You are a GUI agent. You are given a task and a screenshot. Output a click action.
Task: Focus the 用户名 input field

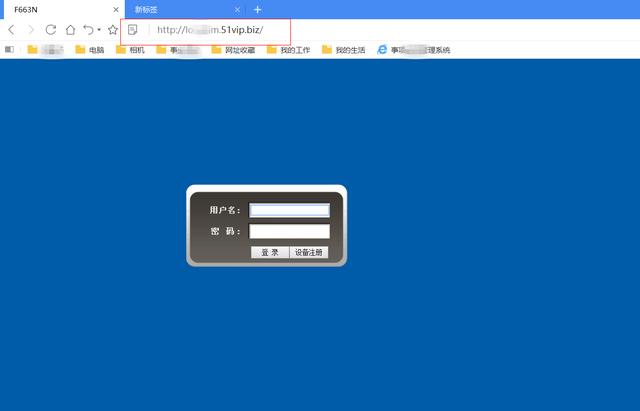click(289, 210)
